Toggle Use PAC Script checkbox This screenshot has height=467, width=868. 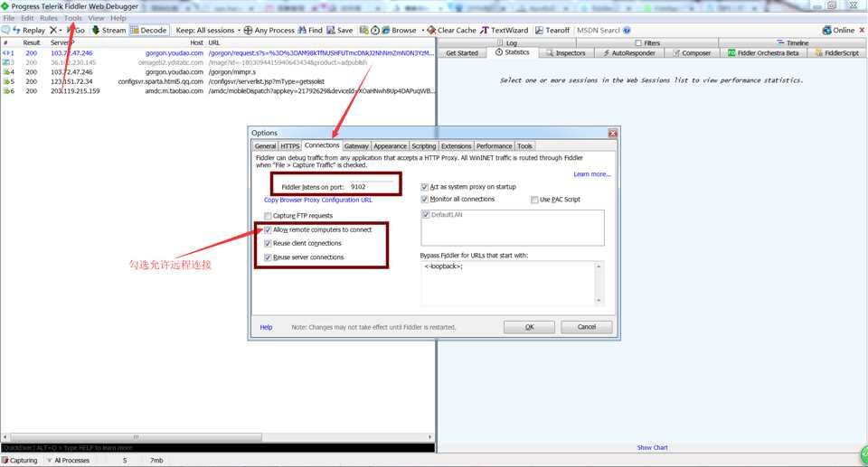(x=534, y=200)
